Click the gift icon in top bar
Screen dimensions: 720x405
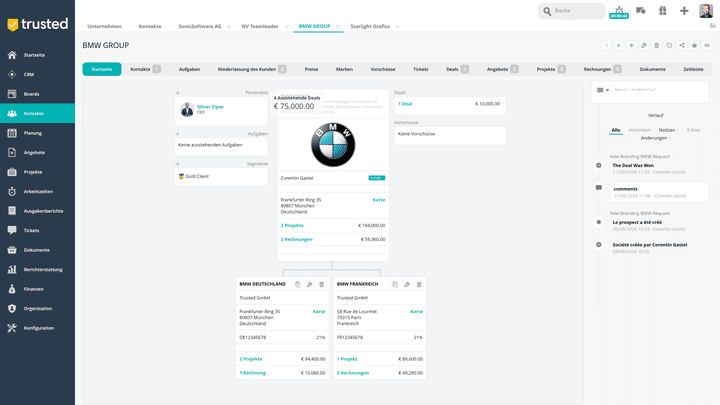(662, 11)
